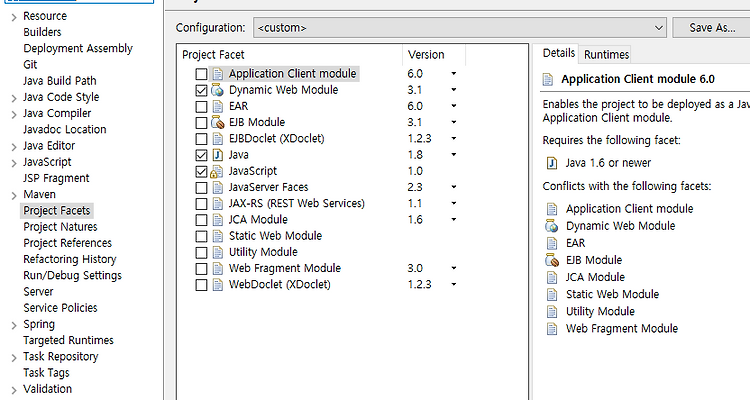Select the Details tab
This screenshot has width=750, height=400.
click(x=559, y=54)
